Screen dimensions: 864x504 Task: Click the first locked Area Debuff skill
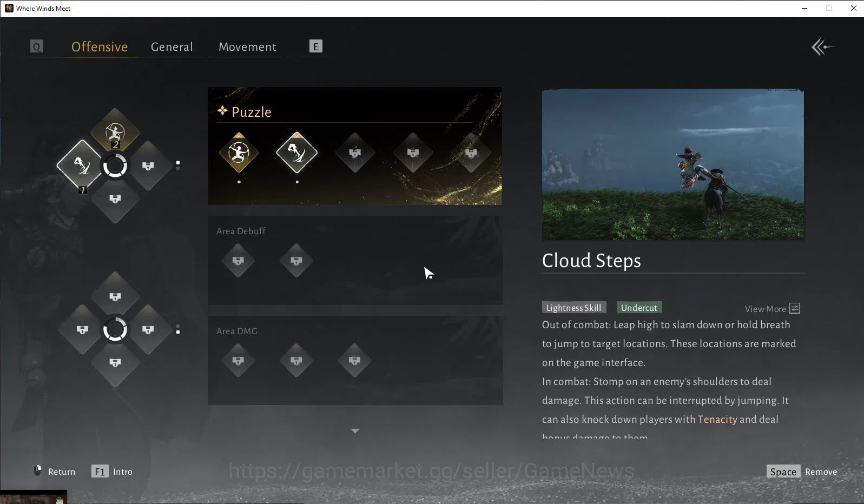point(238,261)
